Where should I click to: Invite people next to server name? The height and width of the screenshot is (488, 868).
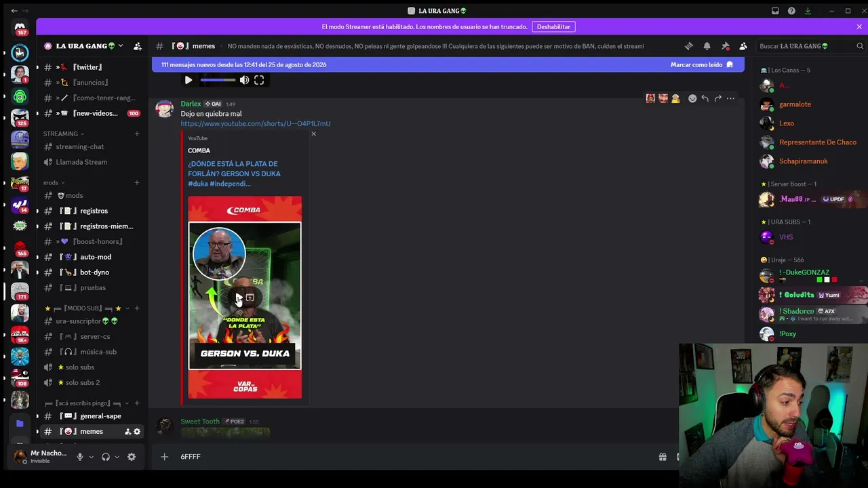(138, 46)
